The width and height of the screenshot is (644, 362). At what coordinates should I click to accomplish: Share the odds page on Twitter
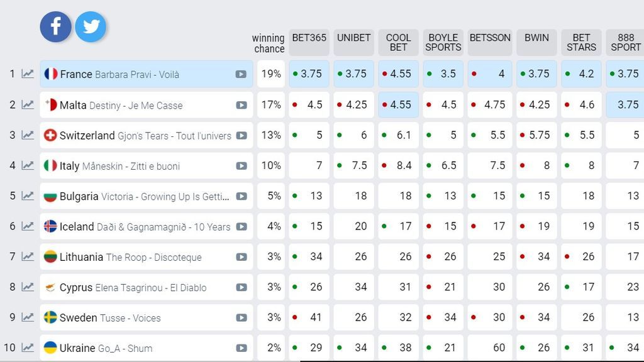91,26
